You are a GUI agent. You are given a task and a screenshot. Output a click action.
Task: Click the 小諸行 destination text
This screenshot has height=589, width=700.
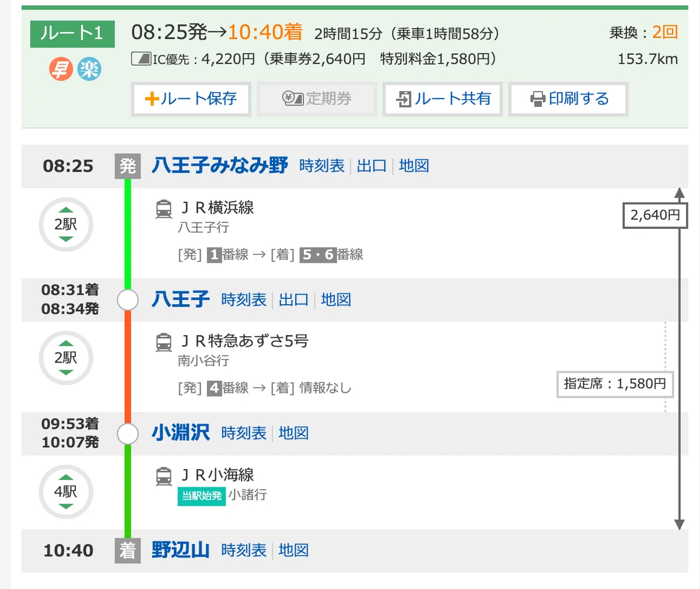pos(248,495)
